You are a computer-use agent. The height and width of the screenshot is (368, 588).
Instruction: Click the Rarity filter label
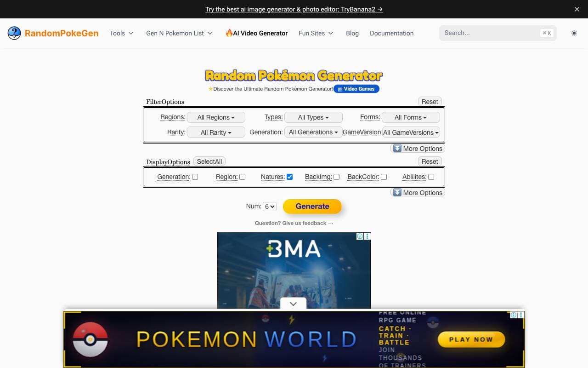pyautogui.click(x=176, y=132)
